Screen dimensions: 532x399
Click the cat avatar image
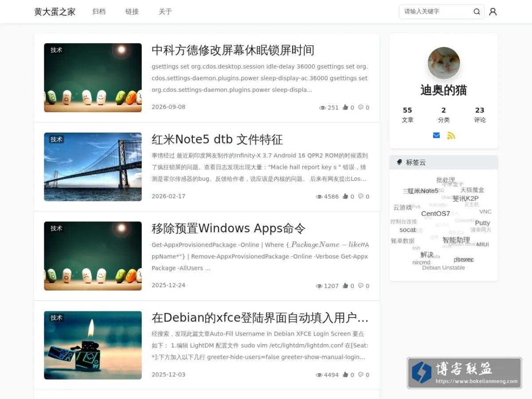444,63
